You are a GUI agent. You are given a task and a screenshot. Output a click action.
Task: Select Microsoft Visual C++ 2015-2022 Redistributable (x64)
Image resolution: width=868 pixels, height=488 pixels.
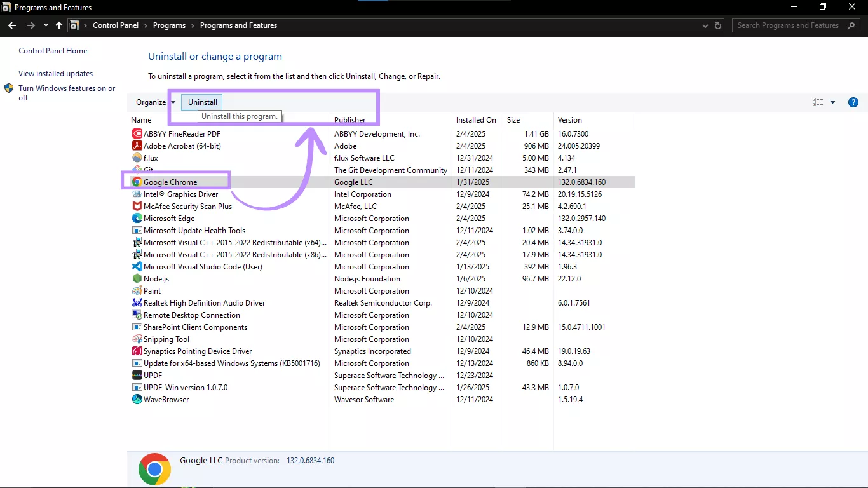tap(381, 243)
